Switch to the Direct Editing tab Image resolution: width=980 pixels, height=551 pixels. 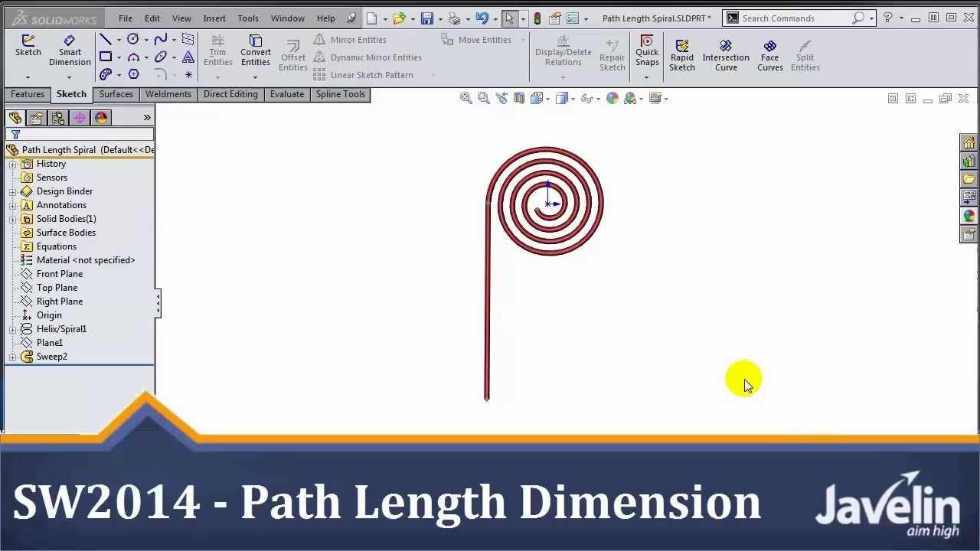230,94
